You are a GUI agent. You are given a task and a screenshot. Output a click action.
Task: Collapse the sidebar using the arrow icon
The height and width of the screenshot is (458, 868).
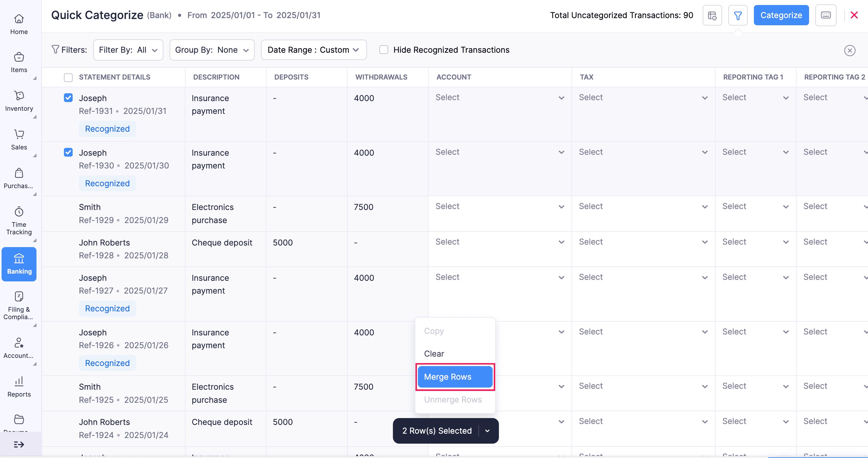click(x=19, y=444)
